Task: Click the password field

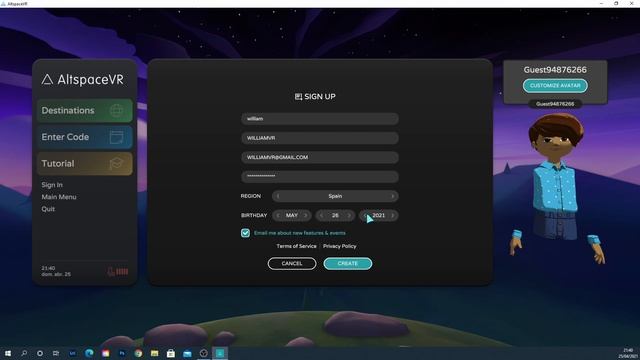Action: click(x=320, y=177)
